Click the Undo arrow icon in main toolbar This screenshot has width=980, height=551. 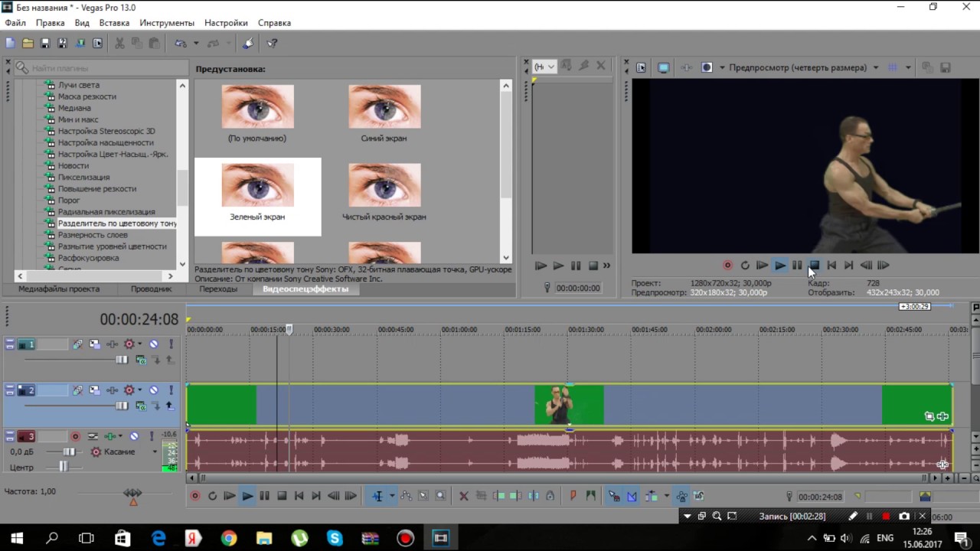click(180, 44)
